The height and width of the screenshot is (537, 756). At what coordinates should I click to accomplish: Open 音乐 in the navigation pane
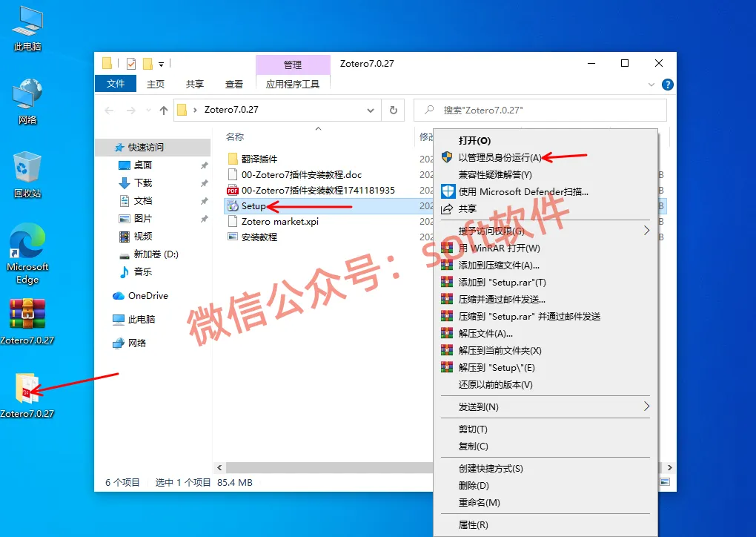pos(143,272)
